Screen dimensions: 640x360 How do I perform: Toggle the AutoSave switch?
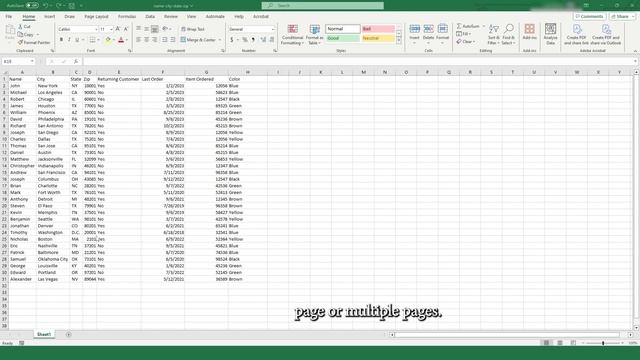click(x=32, y=6)
